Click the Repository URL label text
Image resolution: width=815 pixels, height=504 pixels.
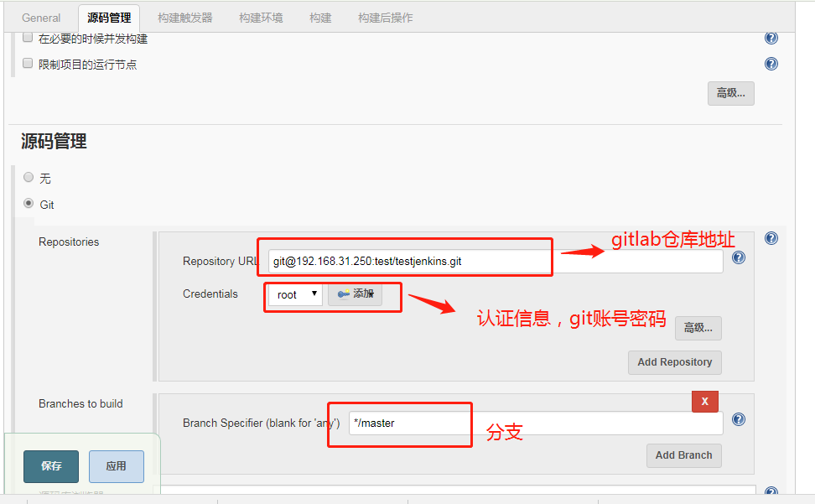tap(221, 262)
